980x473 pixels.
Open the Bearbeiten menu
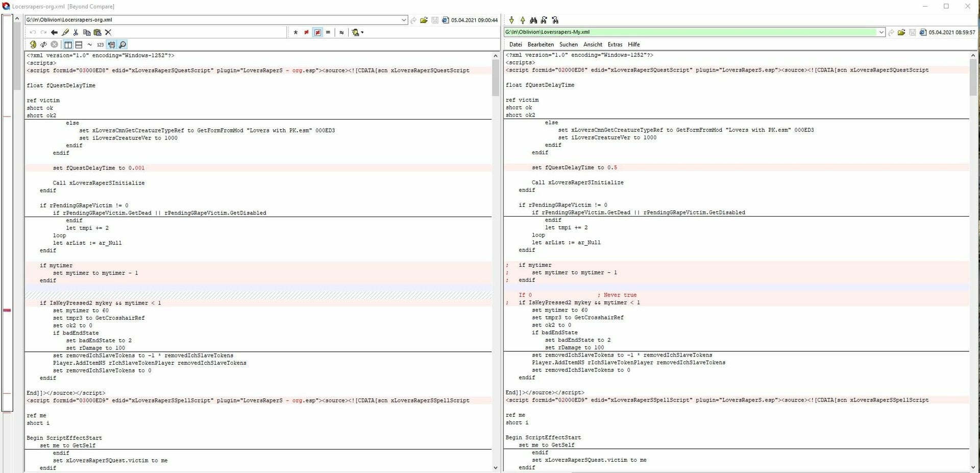click(541, 44)
